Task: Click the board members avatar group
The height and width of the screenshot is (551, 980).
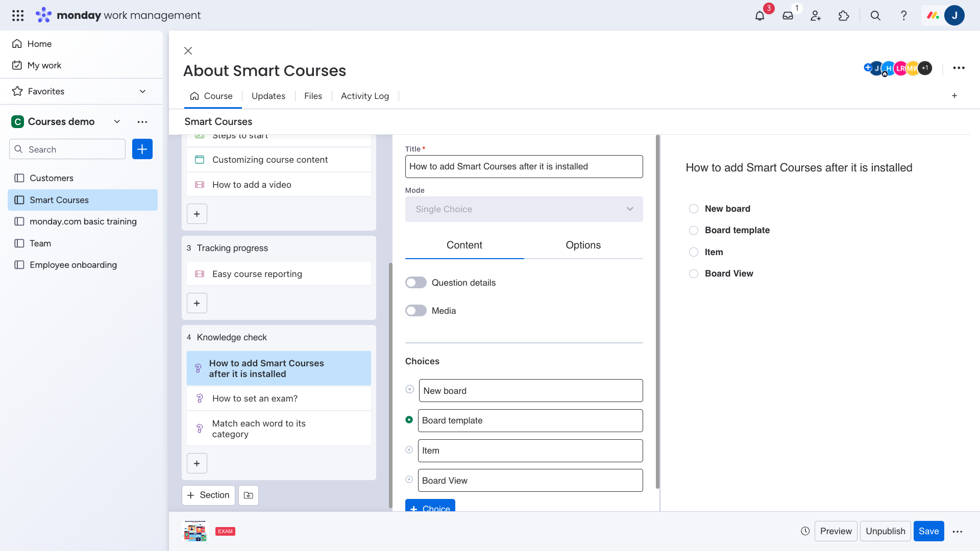Action: 898,68
